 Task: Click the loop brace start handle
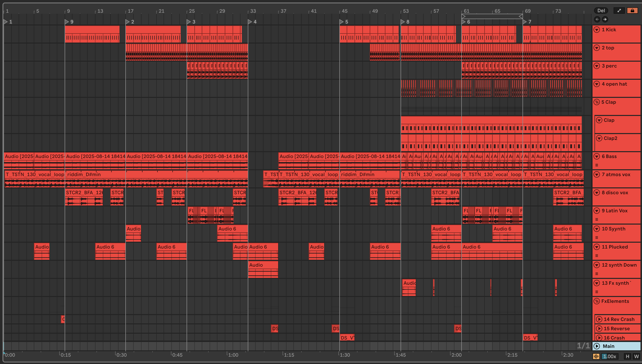(464, 16)
